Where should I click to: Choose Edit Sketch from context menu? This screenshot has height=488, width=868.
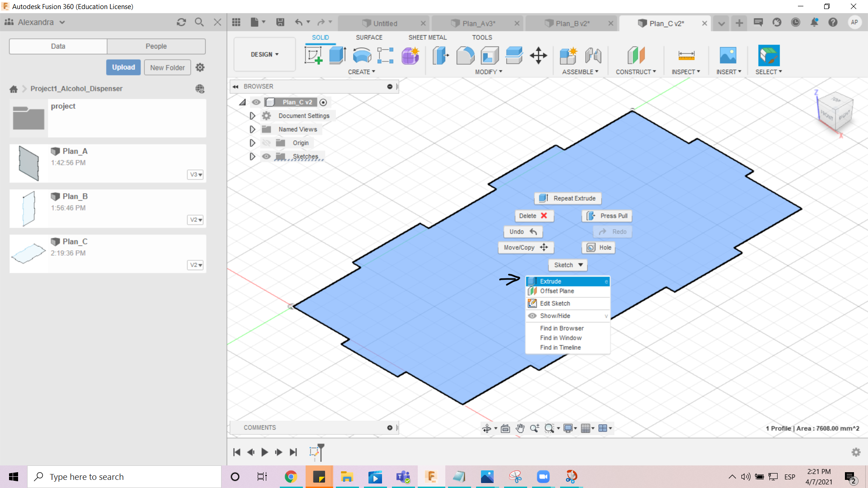click(x=568, y=304)
